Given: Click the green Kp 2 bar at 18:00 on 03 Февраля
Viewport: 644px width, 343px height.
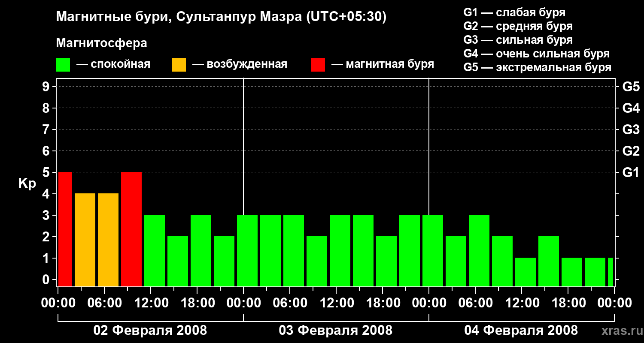Looking at the screenshot, I should tap(386, 261).
